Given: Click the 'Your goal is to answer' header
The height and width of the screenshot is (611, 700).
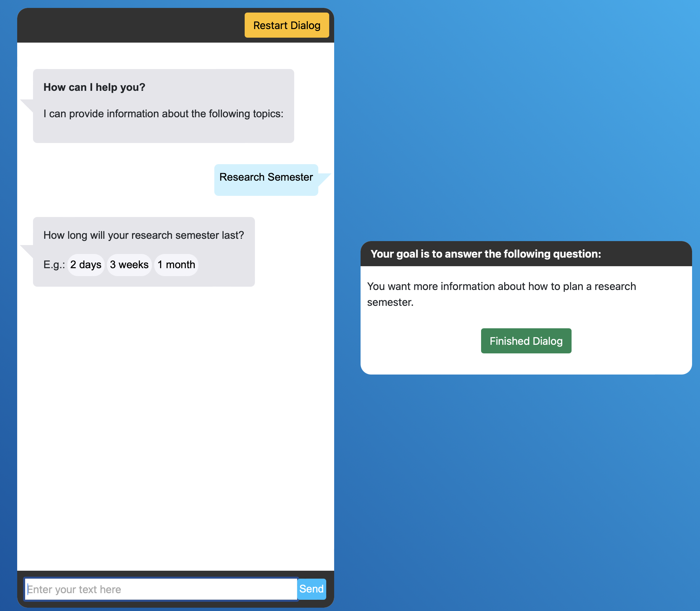Looking at the screenshot, I should click(x=485, y=254).
